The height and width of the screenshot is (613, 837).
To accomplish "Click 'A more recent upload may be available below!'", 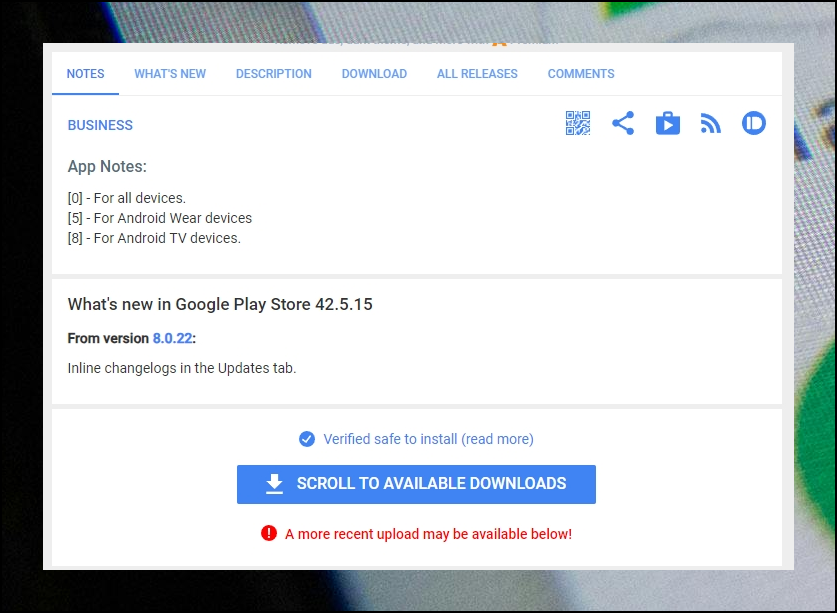I will 428,534.
